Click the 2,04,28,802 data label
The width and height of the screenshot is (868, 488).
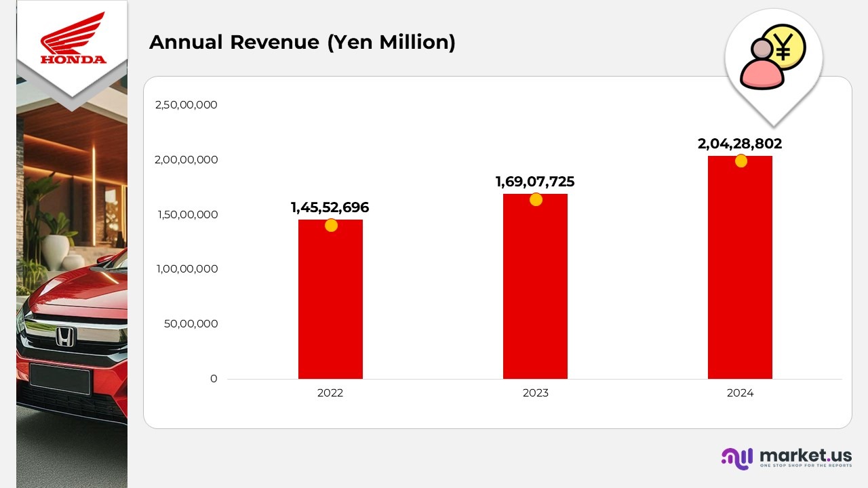point(740,144)
